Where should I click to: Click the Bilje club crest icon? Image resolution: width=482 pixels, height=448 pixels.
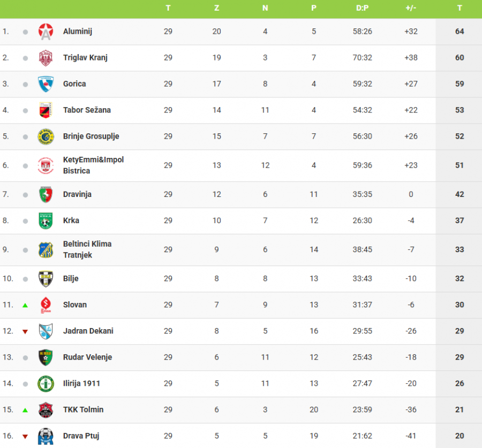tap(46, 279)
